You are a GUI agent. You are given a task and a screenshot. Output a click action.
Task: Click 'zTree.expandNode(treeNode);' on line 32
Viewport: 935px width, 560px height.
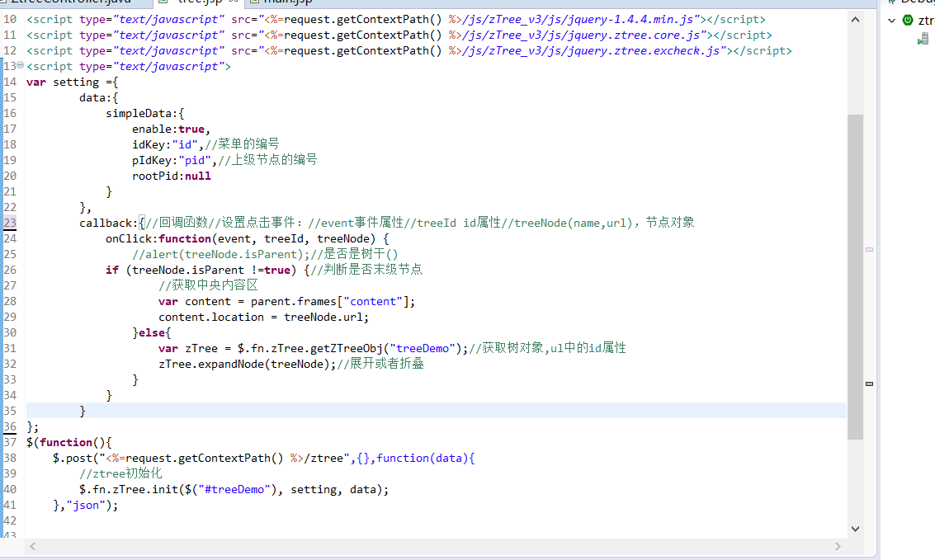248,364
